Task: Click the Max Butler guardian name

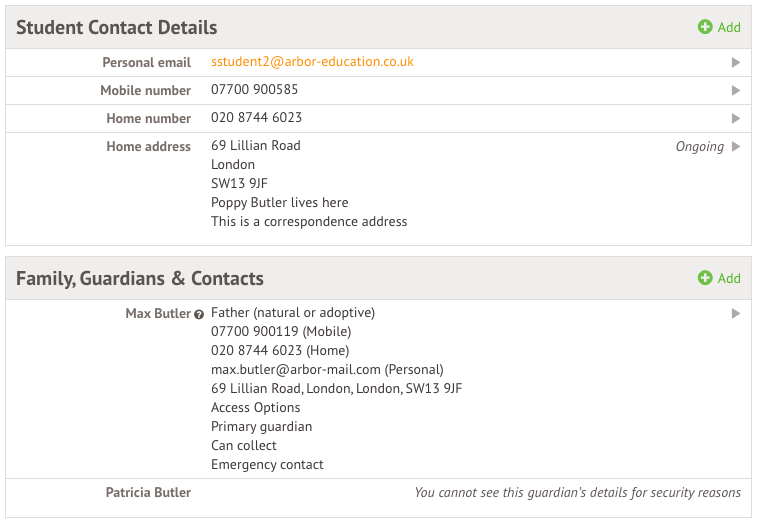Action: click(158, 313)
